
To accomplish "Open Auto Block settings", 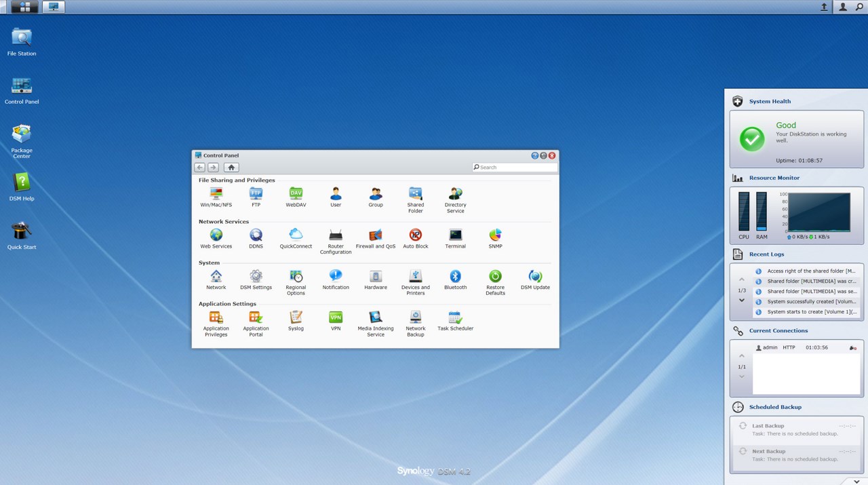I will pos(416,239).
